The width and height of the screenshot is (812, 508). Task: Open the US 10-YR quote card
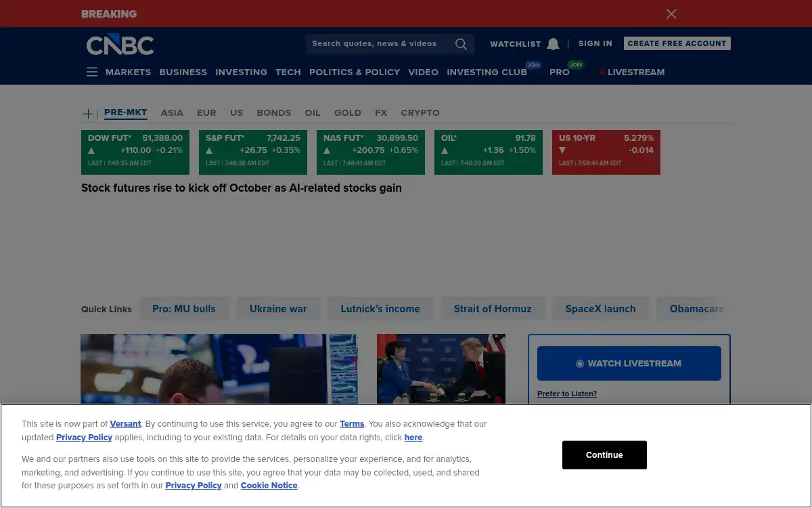pyautogui.click(x=606, y=152)
